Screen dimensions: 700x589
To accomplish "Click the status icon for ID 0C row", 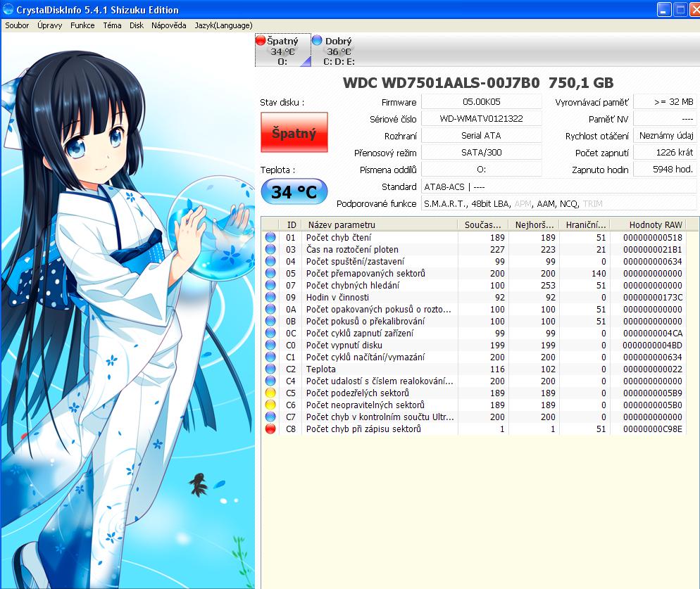I will [x=270, y=333].
